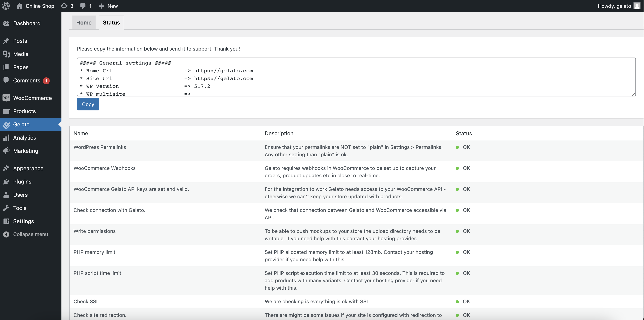Select the WooCommerce Webhooks row name
Viewport: 644px width, 320px height.
pos(104,168)
